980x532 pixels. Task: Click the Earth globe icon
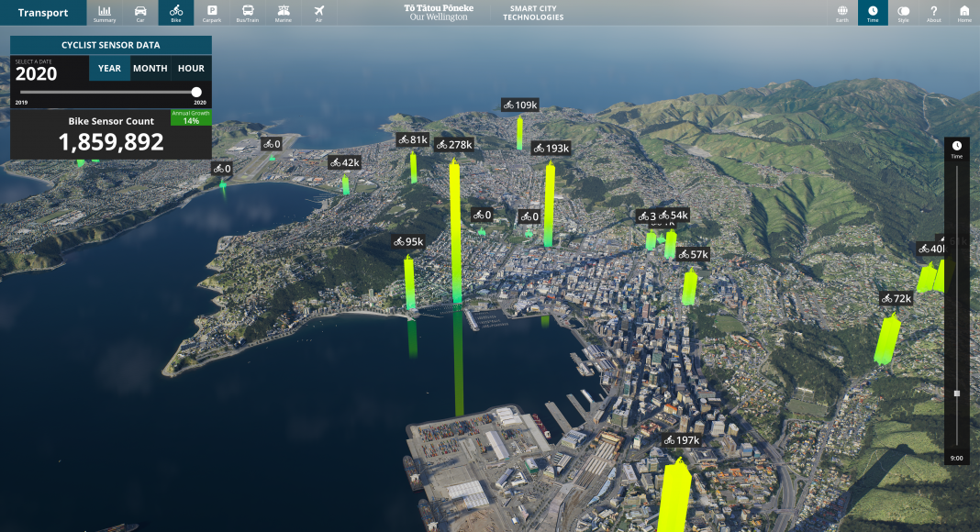[842, 13]
